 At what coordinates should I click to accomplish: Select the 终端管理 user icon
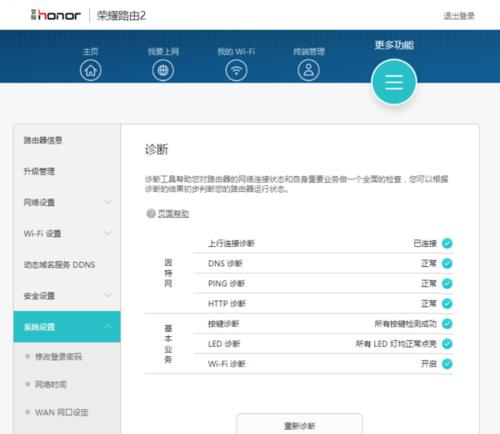pos(309,70)
